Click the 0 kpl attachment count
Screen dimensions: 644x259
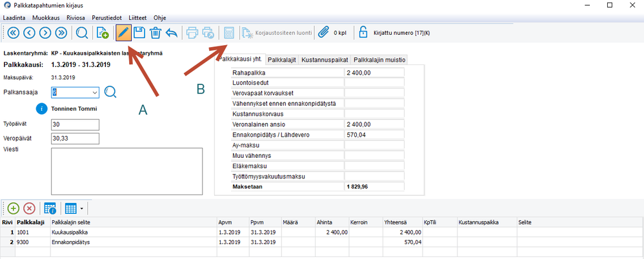341,33
